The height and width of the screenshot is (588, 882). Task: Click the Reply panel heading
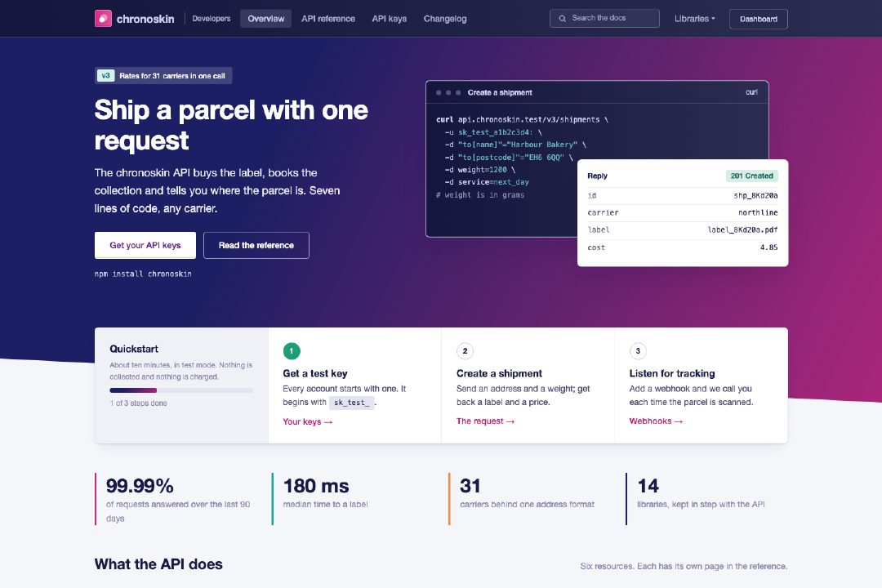597,176
